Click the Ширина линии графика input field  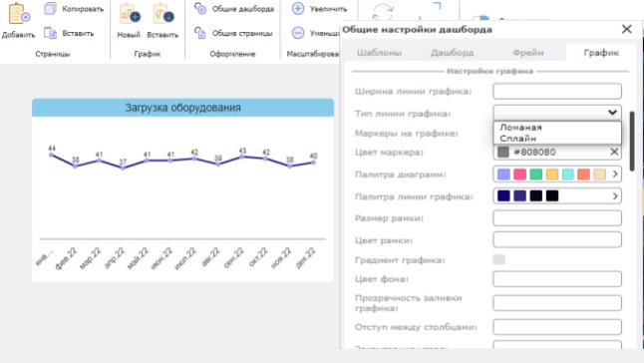[557, 91]
